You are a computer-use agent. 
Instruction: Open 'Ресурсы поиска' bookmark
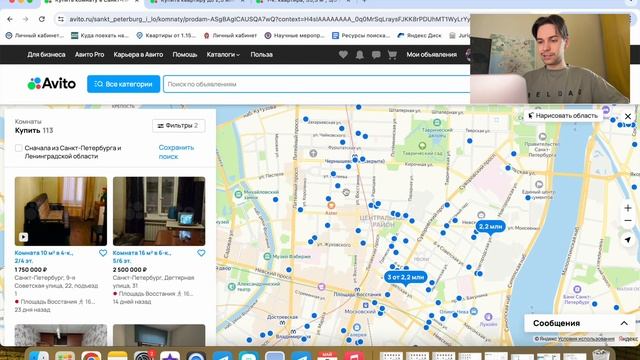pos(361,36)
